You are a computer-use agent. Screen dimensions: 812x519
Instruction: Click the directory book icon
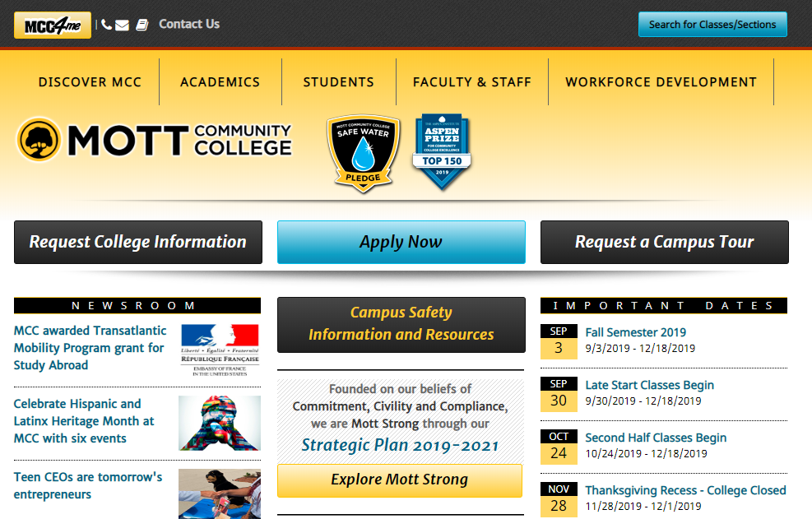pyautogui.click(x=142, y=25)
